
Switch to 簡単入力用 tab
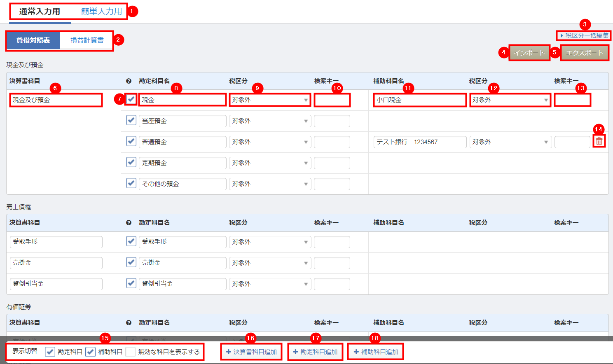[x=101, y=12]
